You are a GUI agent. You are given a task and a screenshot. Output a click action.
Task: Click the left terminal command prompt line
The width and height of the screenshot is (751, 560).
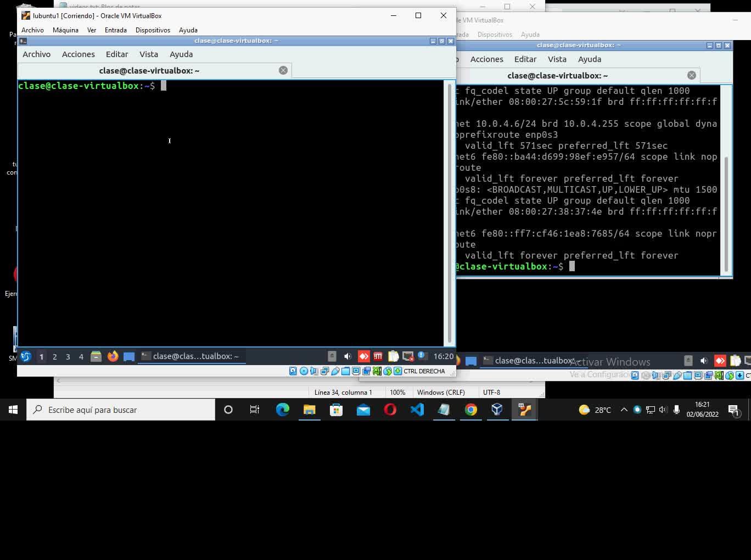pos(92,86)
